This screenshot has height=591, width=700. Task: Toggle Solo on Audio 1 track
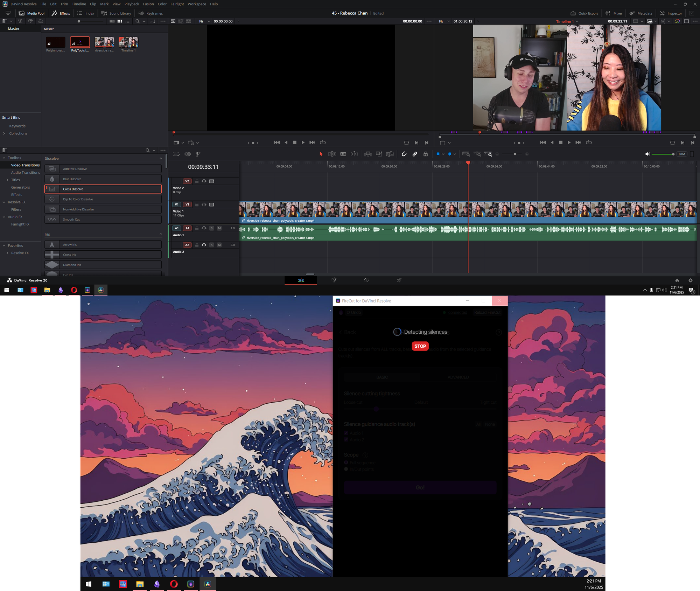(211, 228)
